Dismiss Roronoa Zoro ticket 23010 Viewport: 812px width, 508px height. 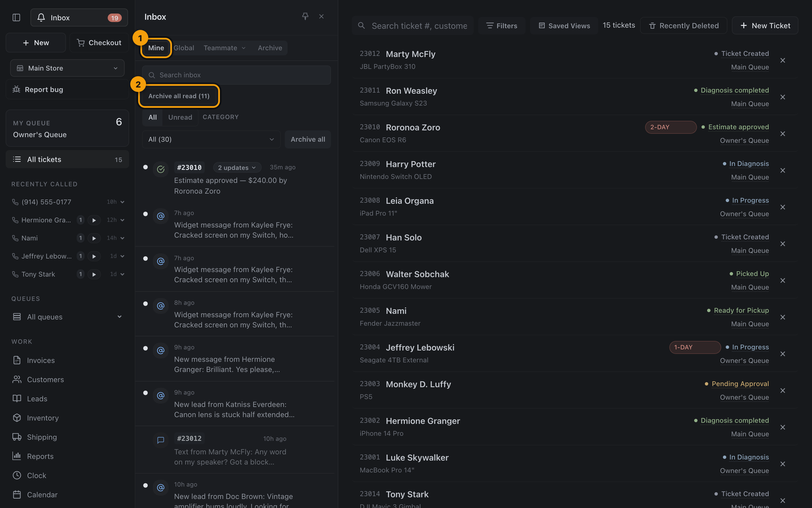point(783,134)
